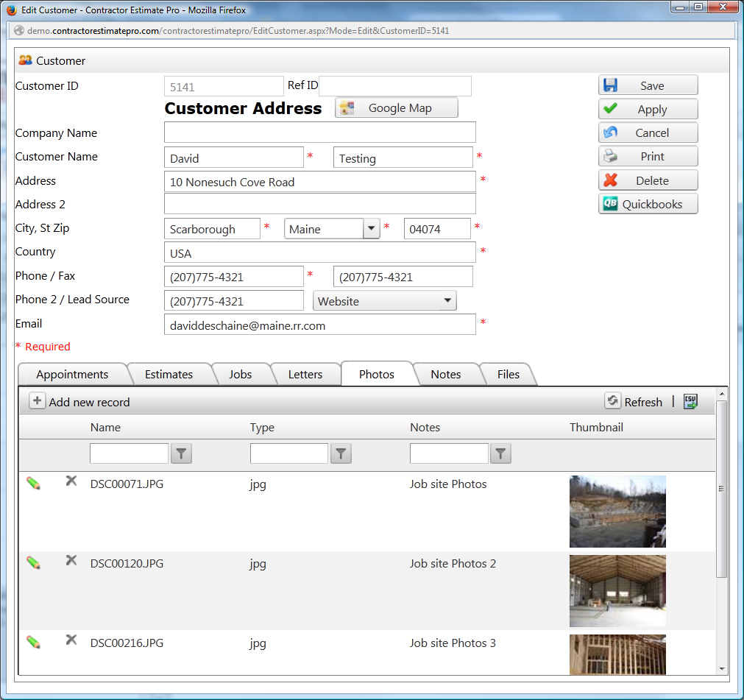Open the Appointments tab
This screenshot has width=744, height=700.
click(74, 374)
